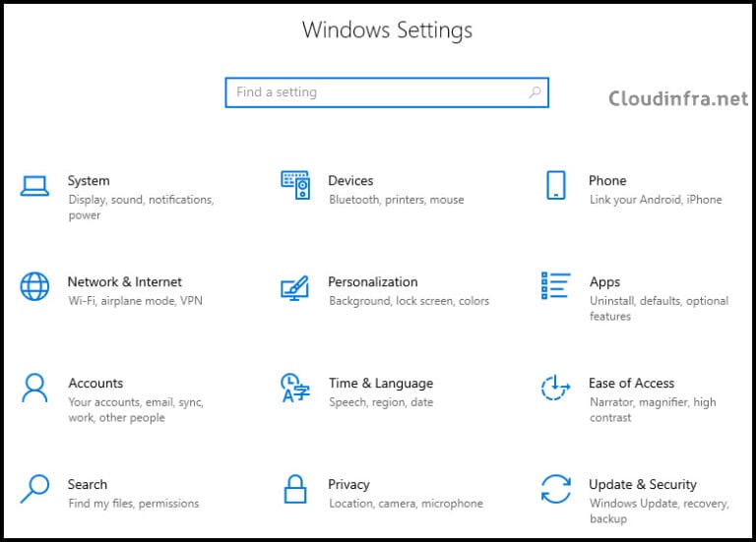The height and width of the screenshot is (542, 756).
Task: Open the System settings label
Action: pos(89,181)
